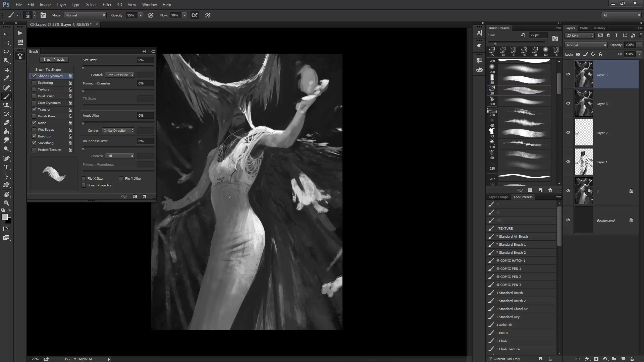Hide Layer 3 visibility eye
644x362 pixels.
568,104
